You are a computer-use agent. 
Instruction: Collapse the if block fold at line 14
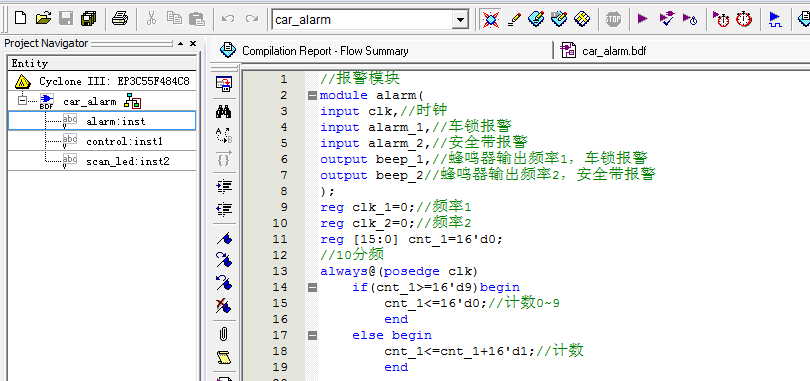[312, 288]
